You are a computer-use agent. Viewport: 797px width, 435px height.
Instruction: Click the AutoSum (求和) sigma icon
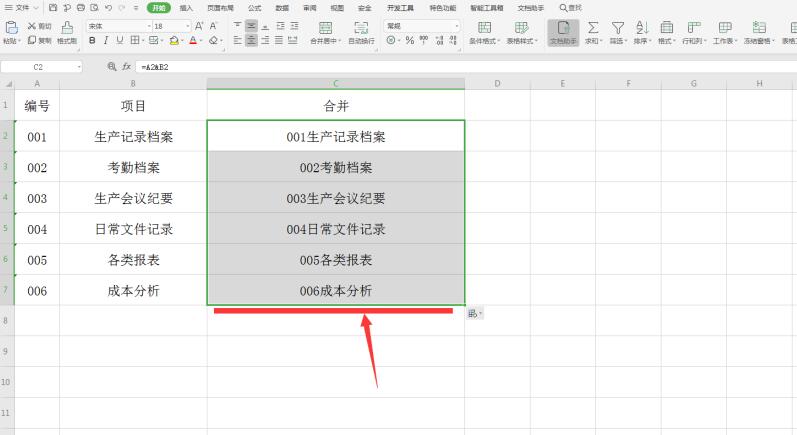tap(593, 27)
